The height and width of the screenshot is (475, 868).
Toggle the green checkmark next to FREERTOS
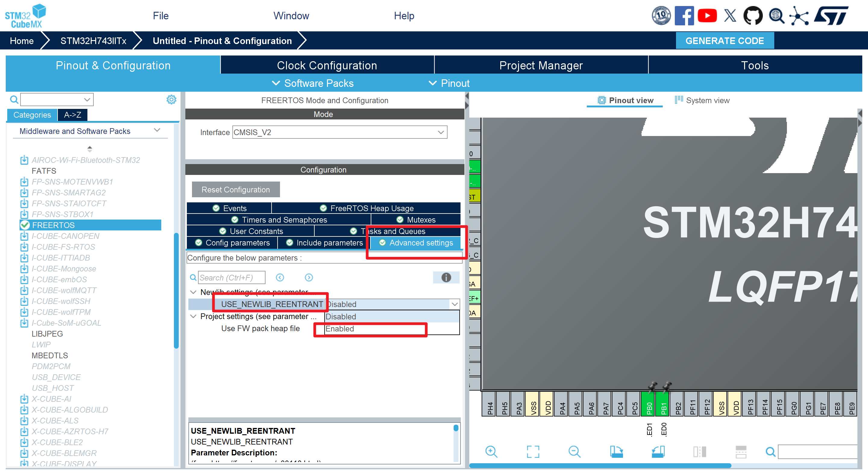(x=25, y=225)
